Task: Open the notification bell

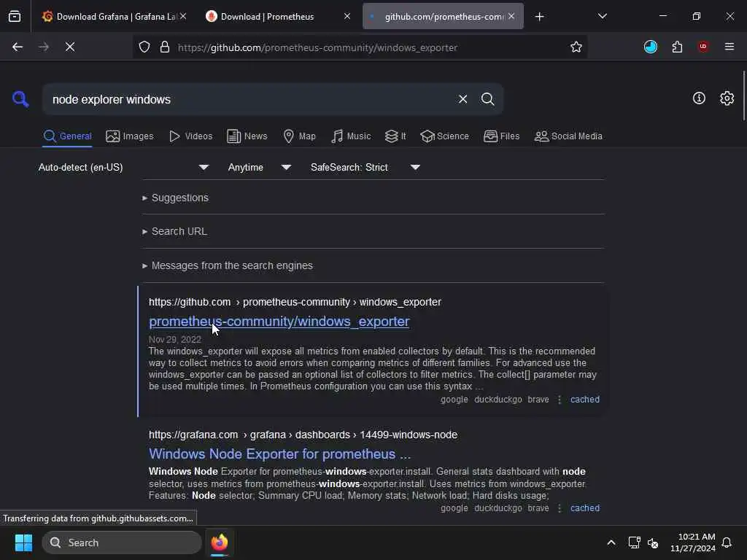Action: coord(727,542)
